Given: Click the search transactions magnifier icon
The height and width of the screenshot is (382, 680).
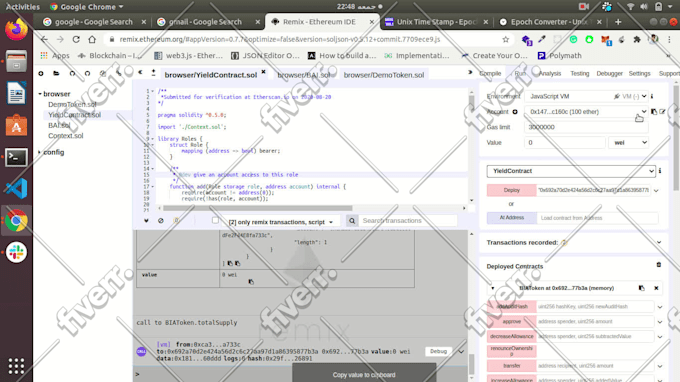Looking at the screenshot, I should coord(352,221).
